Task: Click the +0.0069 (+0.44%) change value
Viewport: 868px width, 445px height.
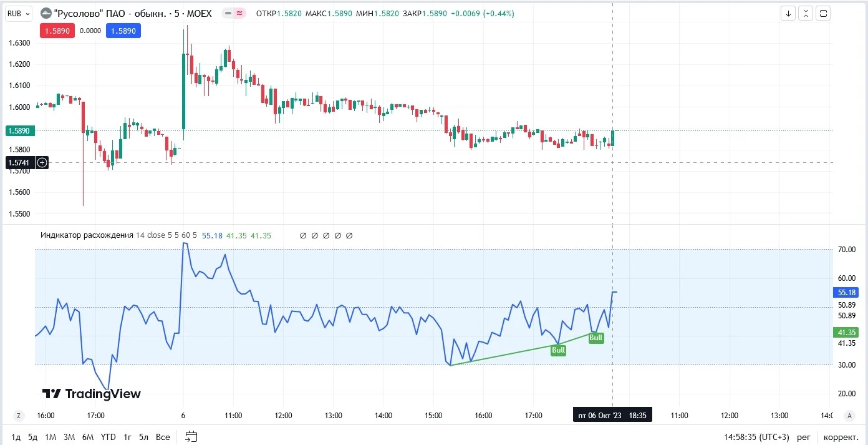Action: 483,13
